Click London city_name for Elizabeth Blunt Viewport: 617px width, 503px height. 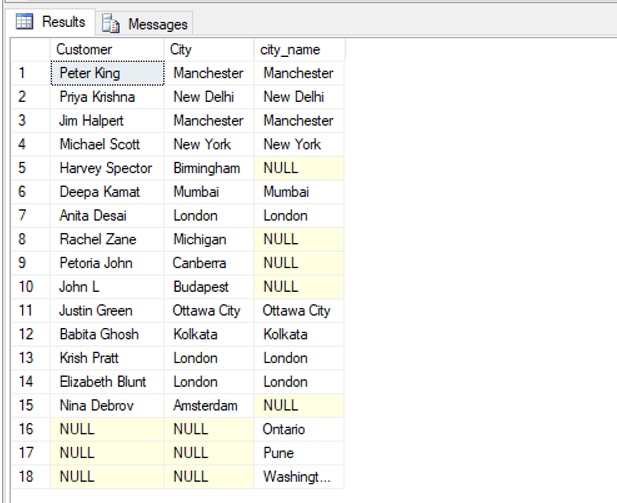pos(299,382)
